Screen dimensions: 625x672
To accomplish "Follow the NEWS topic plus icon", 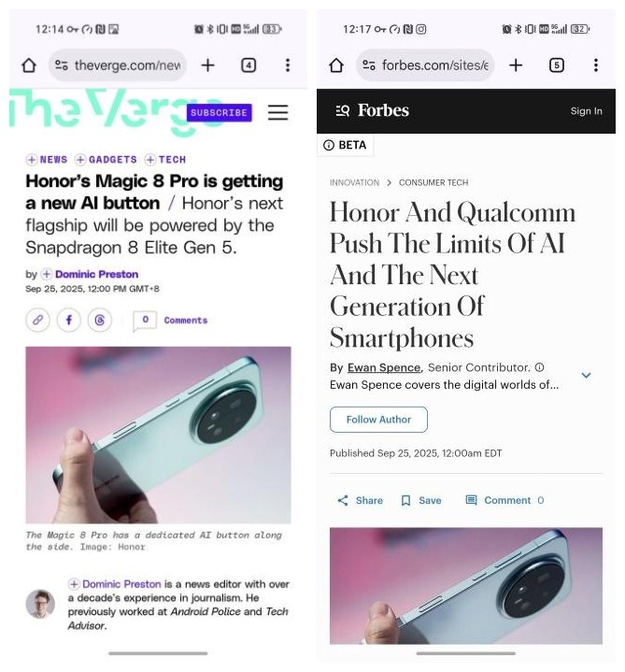I will [x=31, y=160].
